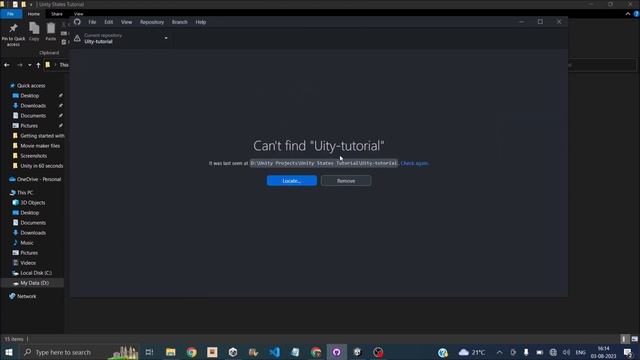Open the Repository menu
640x360 pixels.
[152, 22]
